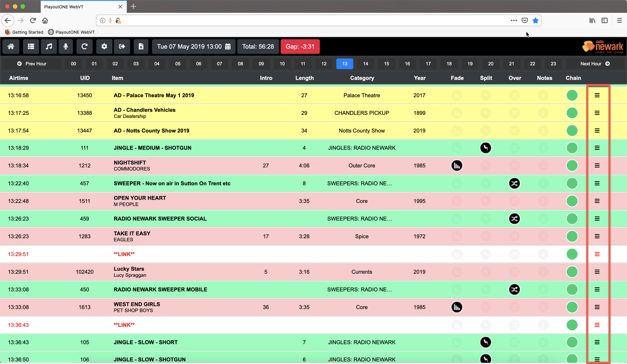
Task: Select the first **LINK** item at 13:29:51
Action: (x=124, y=254)
